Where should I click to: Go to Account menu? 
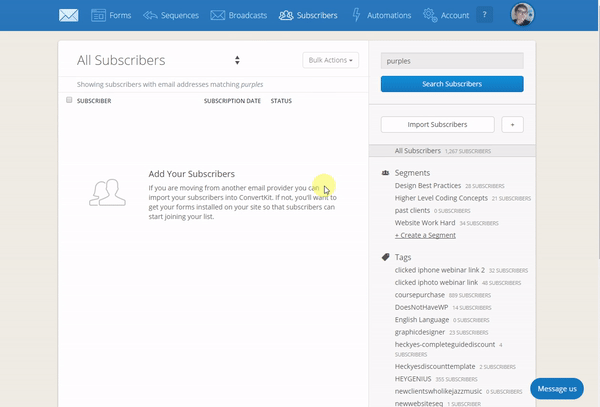455,15
